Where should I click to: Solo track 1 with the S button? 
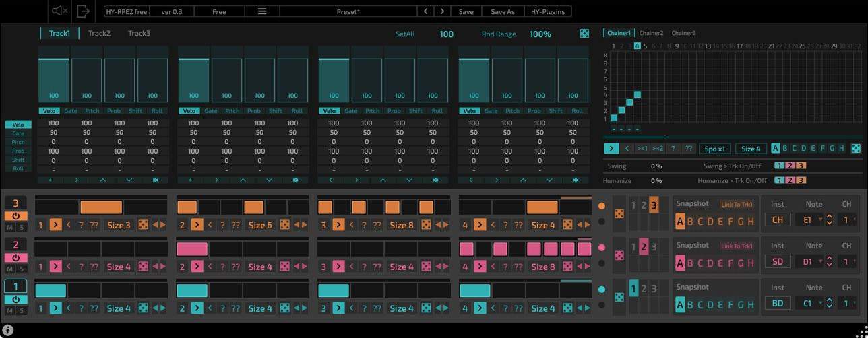pyautogui.click(x=22, y=311)
